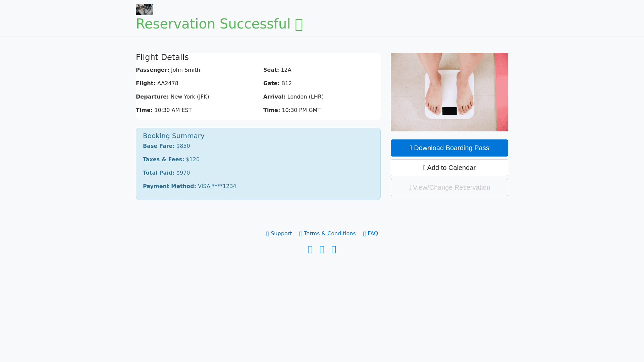
Task: Open the Terms & Conditions link
Action: tap(329, 234)
